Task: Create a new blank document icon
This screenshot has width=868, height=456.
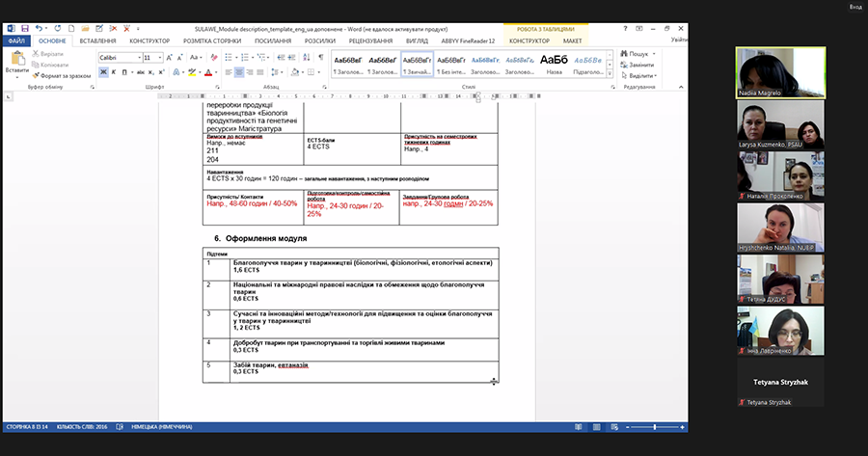Action: (x=71, y=28)
